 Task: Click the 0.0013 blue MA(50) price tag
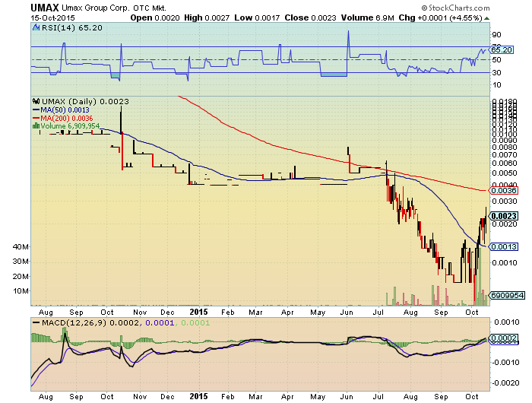(x=503, y=247)
